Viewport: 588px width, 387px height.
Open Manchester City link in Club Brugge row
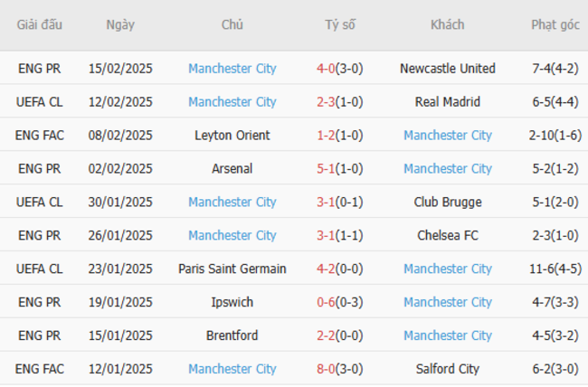click(x=232, y=203)
